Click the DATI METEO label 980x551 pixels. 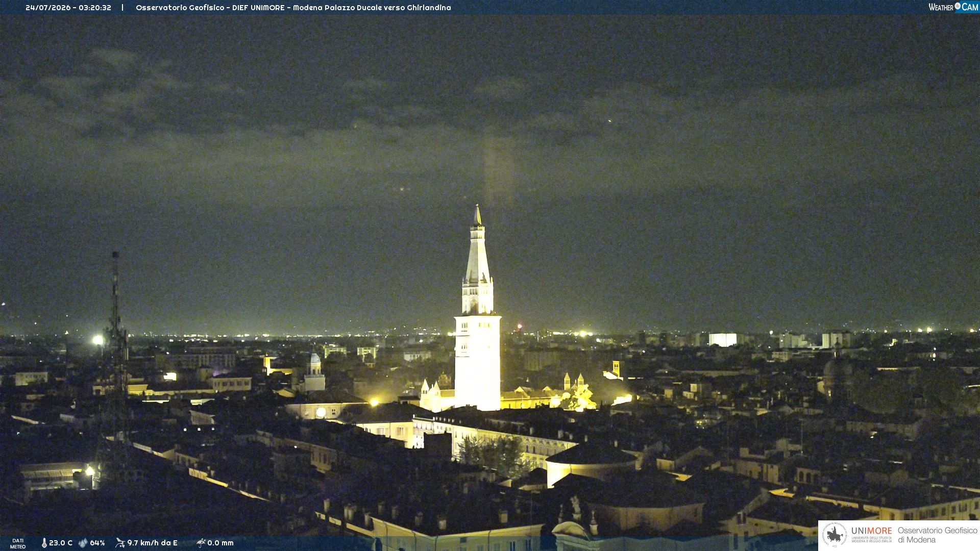coord(18,543)
